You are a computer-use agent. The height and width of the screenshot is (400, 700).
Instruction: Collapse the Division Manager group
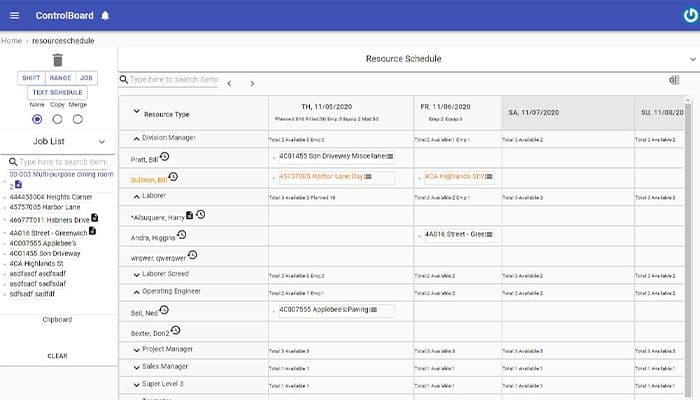click(136, 138)
